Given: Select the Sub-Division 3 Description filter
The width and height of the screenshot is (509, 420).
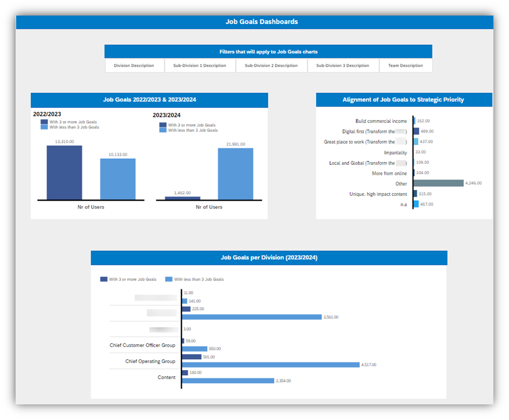Looking at the screenshot, I should (x=343, y=65).
